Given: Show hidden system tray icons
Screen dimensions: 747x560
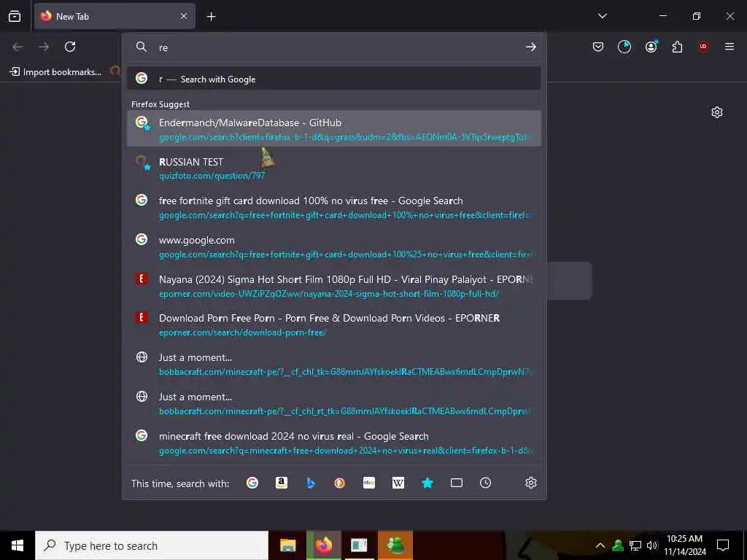Looking at the screenshot, I should coord(600,545).
